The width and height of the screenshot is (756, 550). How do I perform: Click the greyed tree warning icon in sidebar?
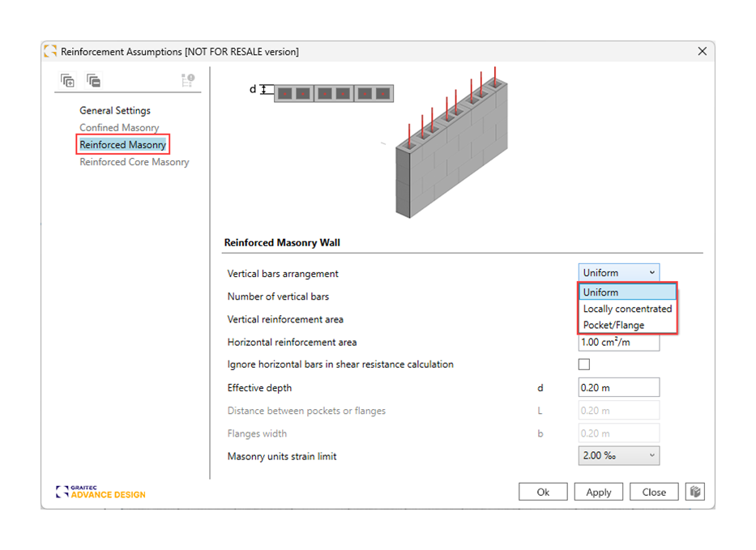187,80
